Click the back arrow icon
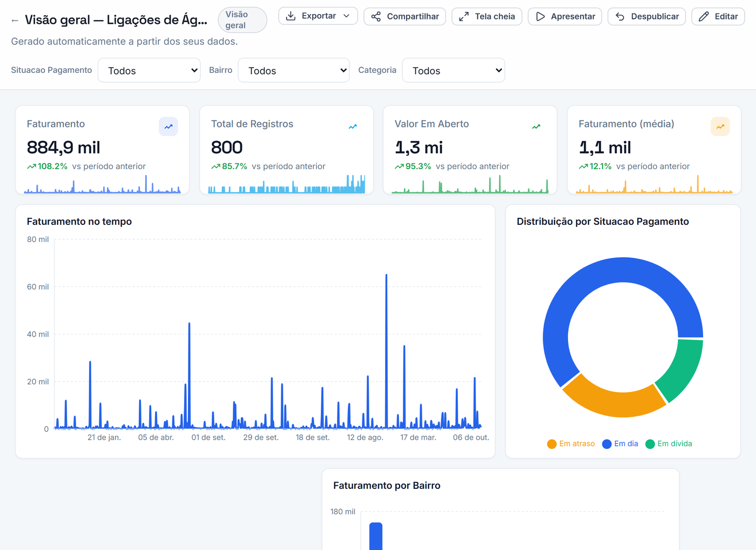This screenshot has height=550, width=756. pyautogui.click(x=15, y=21)
